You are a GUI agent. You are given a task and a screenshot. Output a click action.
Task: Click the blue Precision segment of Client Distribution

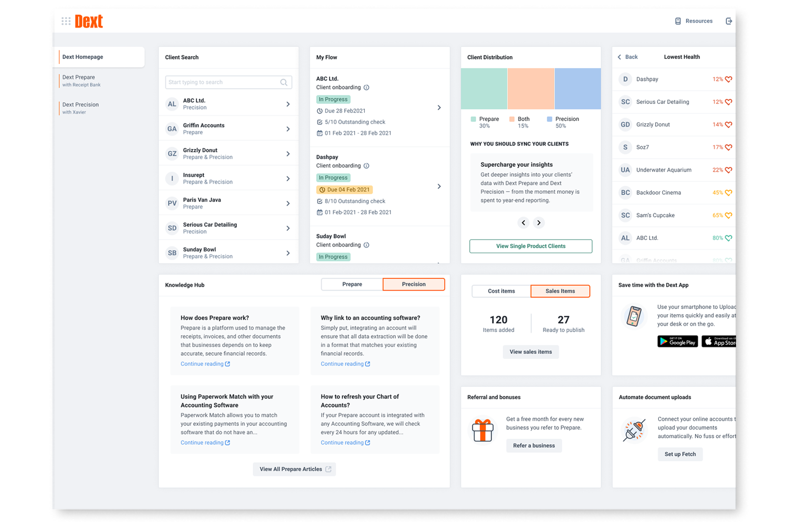click(578, 89)
